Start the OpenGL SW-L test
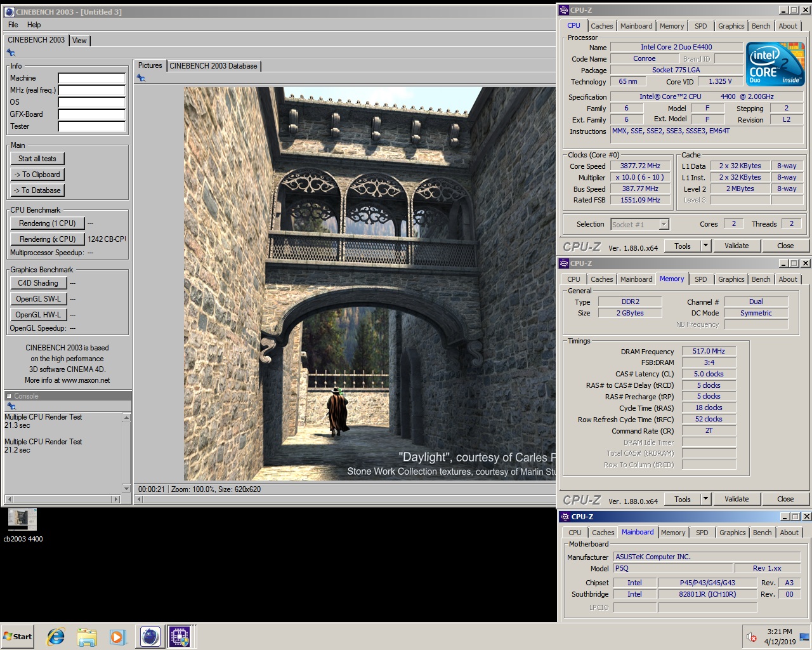The height and width of the screenshot is (650, 812). point(38,299)
